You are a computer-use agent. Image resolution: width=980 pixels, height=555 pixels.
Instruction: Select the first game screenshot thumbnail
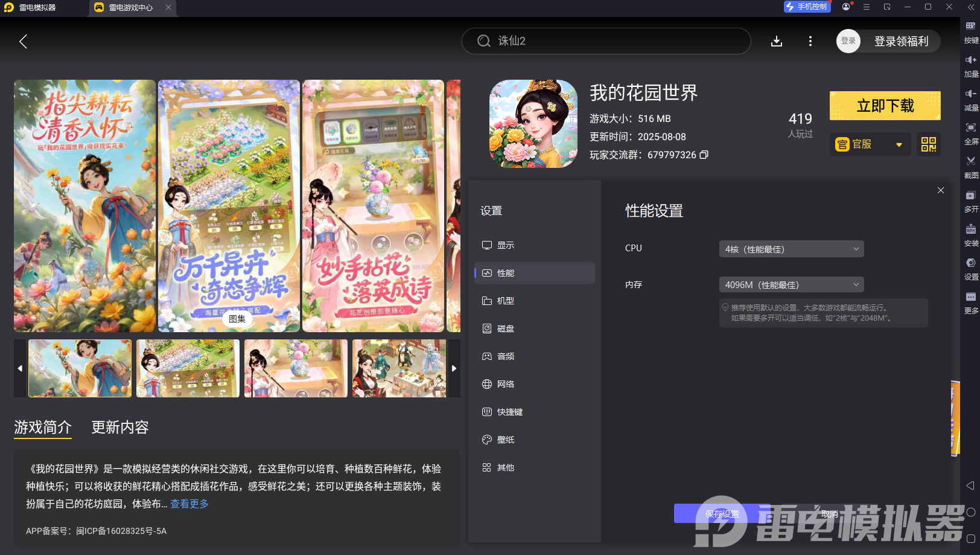coord(79,368)
